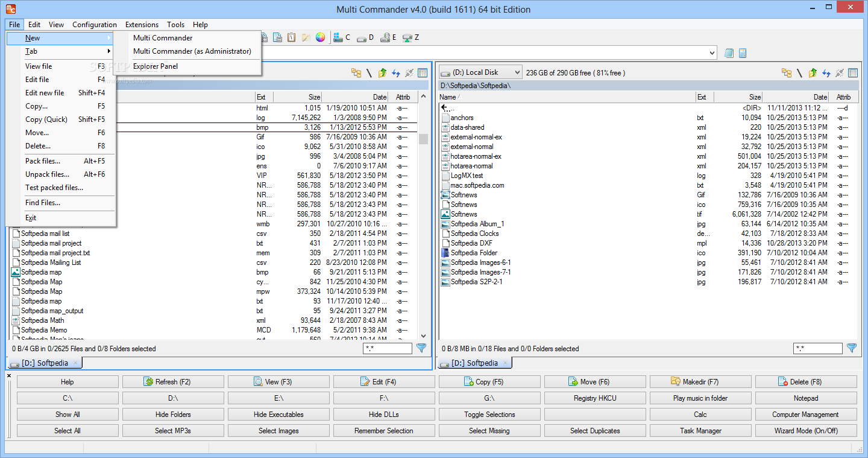Click the Makedir (F7) button
Screen dimensions: 868x458
click(x=700, y=382)
